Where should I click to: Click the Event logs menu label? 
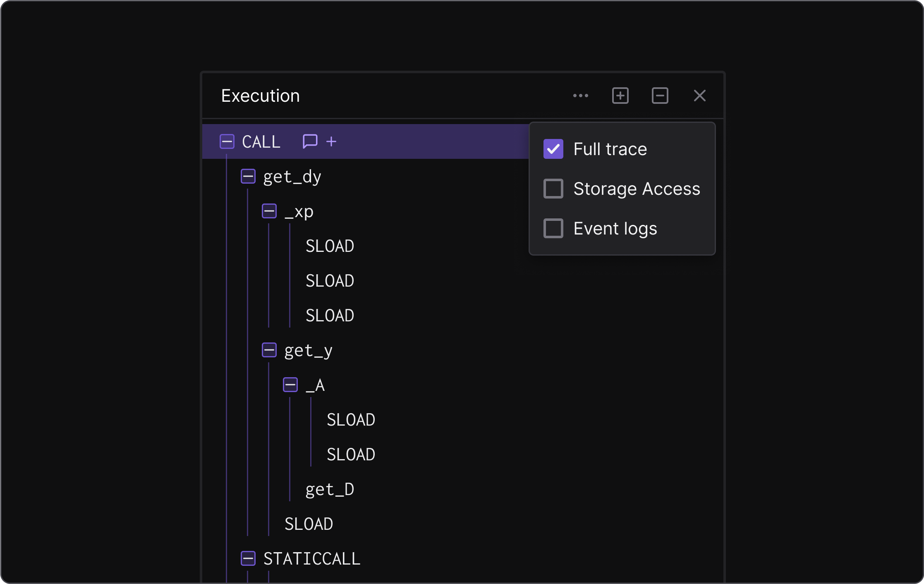[x=615, y=228]
